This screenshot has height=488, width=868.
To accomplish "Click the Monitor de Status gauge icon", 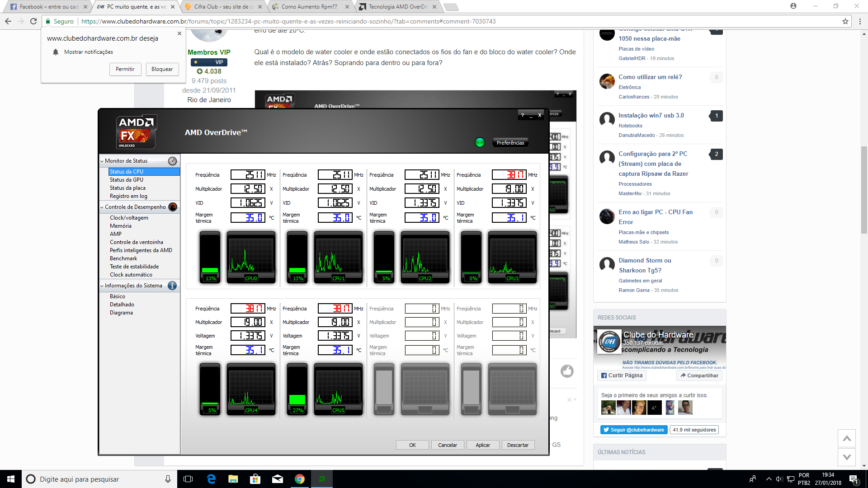I will pyautogui.click(x=172, y=161).
